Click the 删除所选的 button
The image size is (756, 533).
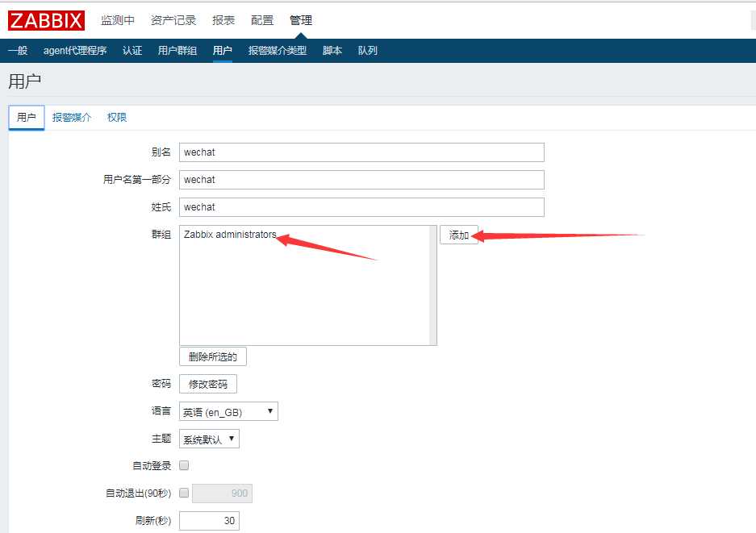coord(213,356)
